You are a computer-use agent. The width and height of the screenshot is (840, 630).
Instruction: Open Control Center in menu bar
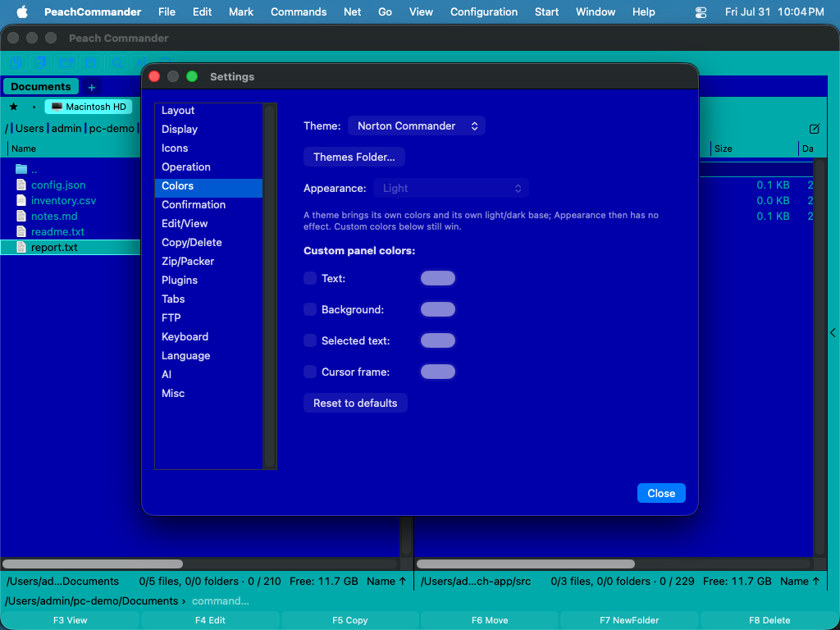click(x=701, y=11)
